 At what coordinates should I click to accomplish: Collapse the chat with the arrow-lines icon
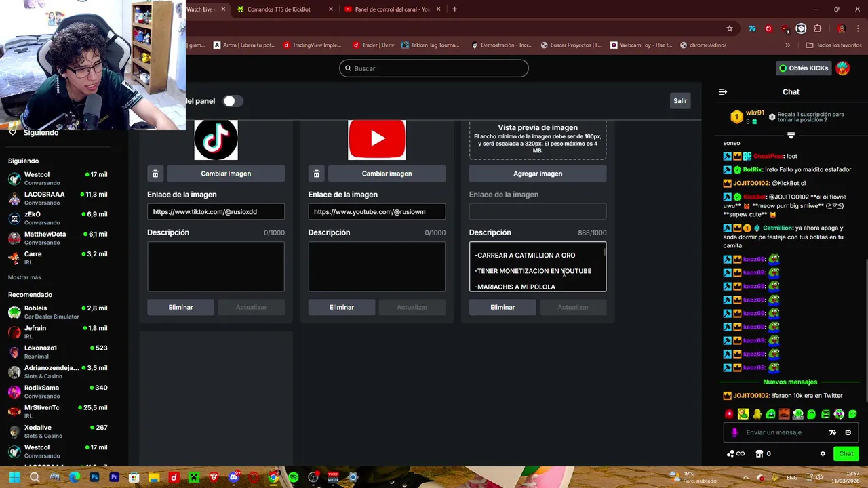pyautogui.click(x=723, y=91)
